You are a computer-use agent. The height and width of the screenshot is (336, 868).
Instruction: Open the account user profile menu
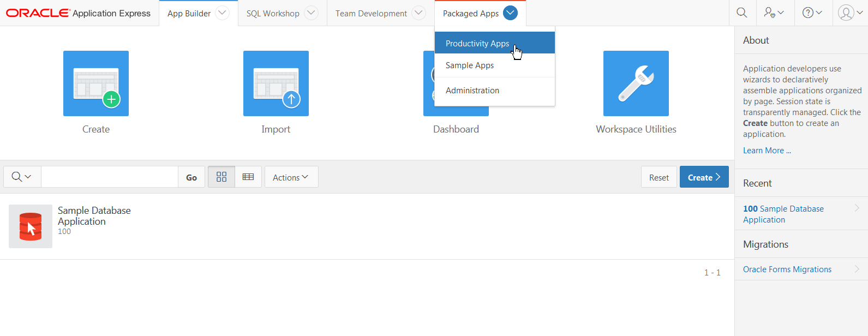pos(850,13)
